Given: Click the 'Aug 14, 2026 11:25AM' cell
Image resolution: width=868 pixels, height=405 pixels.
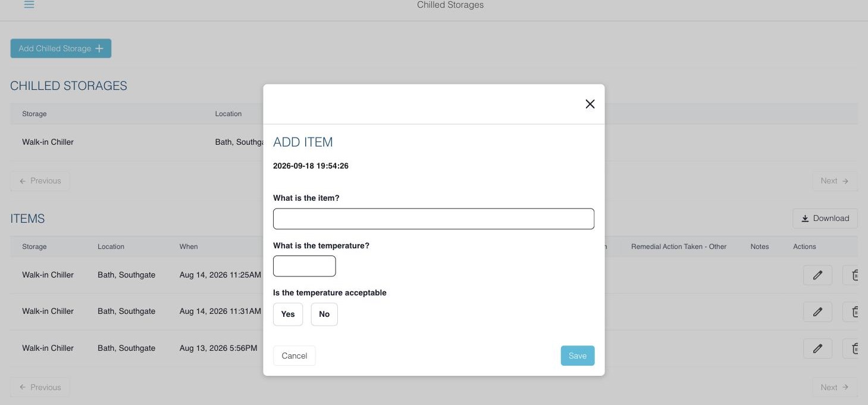Looking at the screenshot, I should click(x=220, y=275).
